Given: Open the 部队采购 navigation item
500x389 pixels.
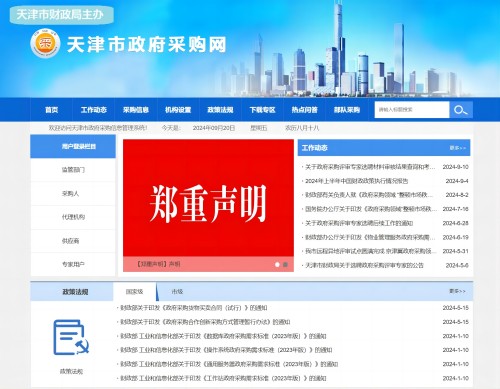Looking at the screenshot, I should click(347, 110).
